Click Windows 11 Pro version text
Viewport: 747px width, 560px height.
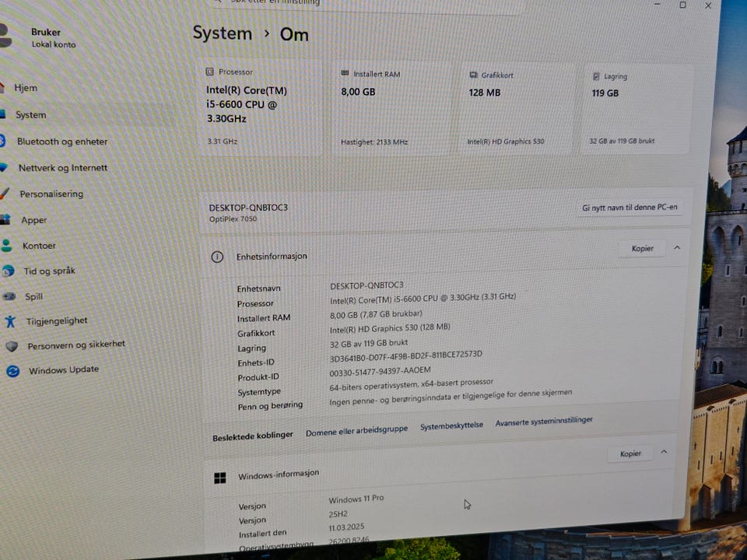click(356, 499)
